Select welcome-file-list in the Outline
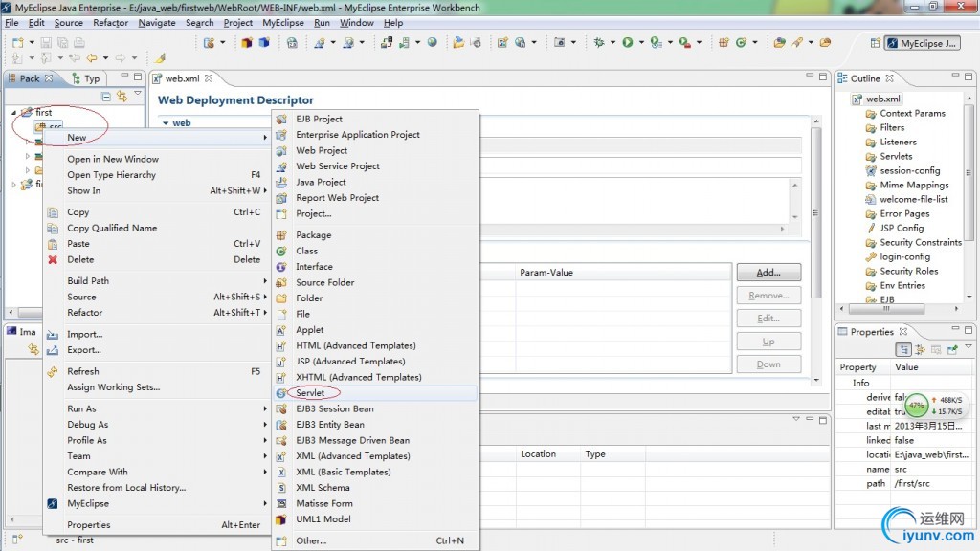Viewport: 980px width, 551px height. tap(914, 199)
